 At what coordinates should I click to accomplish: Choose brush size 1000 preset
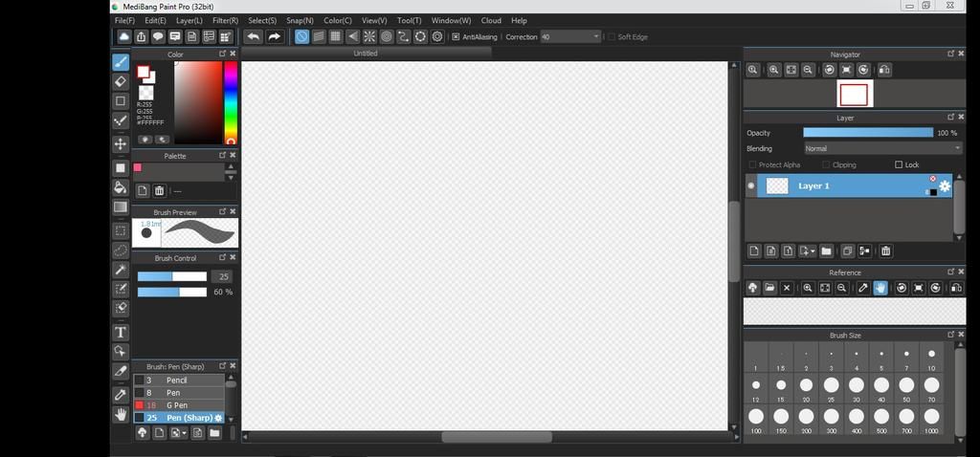tap(932, 420)
